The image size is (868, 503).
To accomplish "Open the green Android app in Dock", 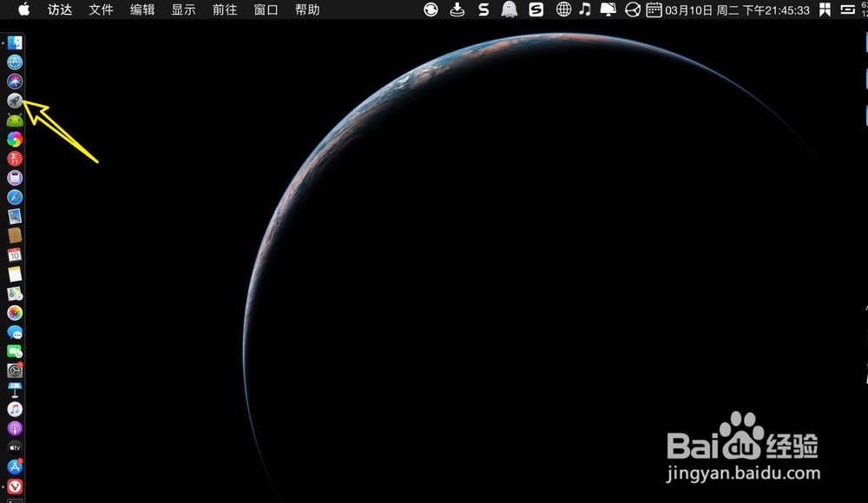I will click(x=15, y=120).
